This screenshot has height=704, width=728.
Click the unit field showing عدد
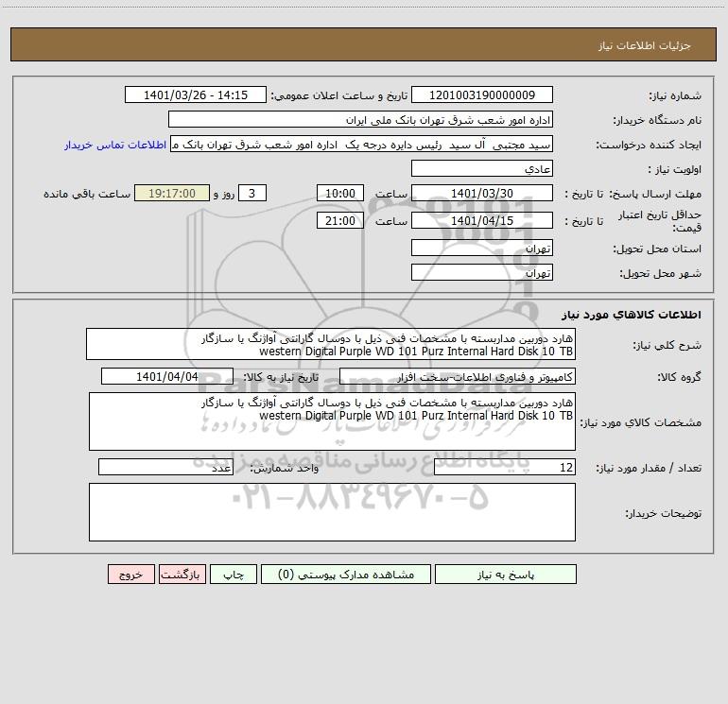(165, 468)
